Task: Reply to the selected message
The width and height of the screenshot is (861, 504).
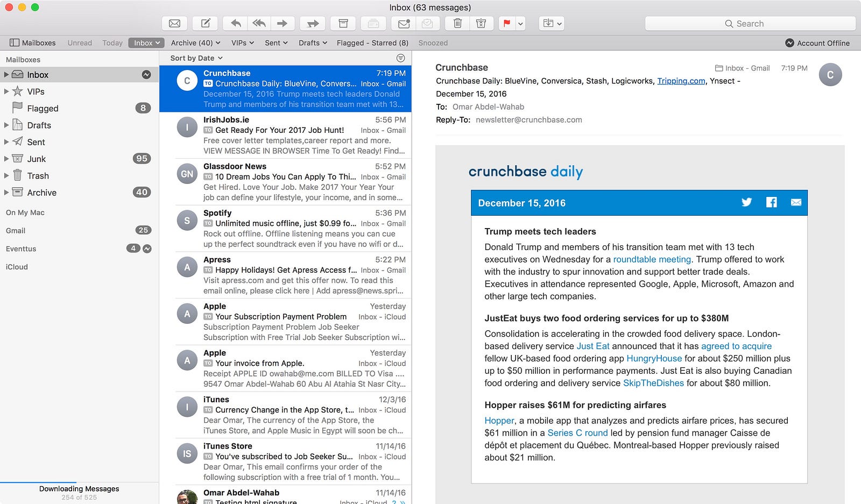Action: tap(236, 23)
